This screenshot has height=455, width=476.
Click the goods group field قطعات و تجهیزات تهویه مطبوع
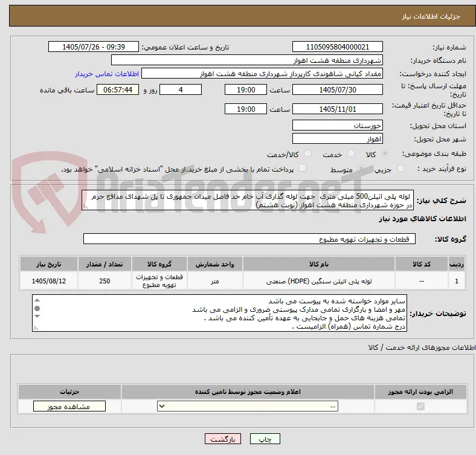point(249,239)
